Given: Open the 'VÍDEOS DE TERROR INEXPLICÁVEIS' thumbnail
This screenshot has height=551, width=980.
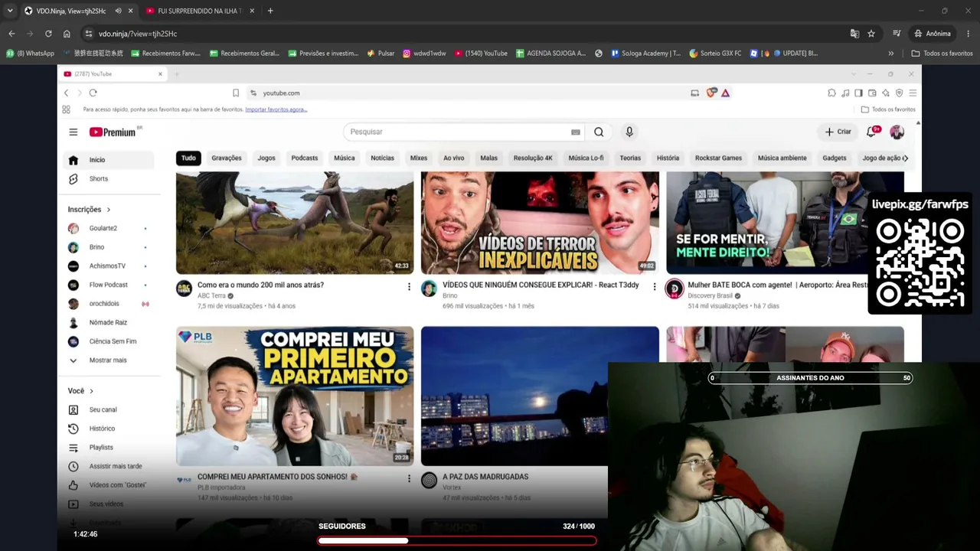Looking at the screenshot, I should click(x=540, y=223).
